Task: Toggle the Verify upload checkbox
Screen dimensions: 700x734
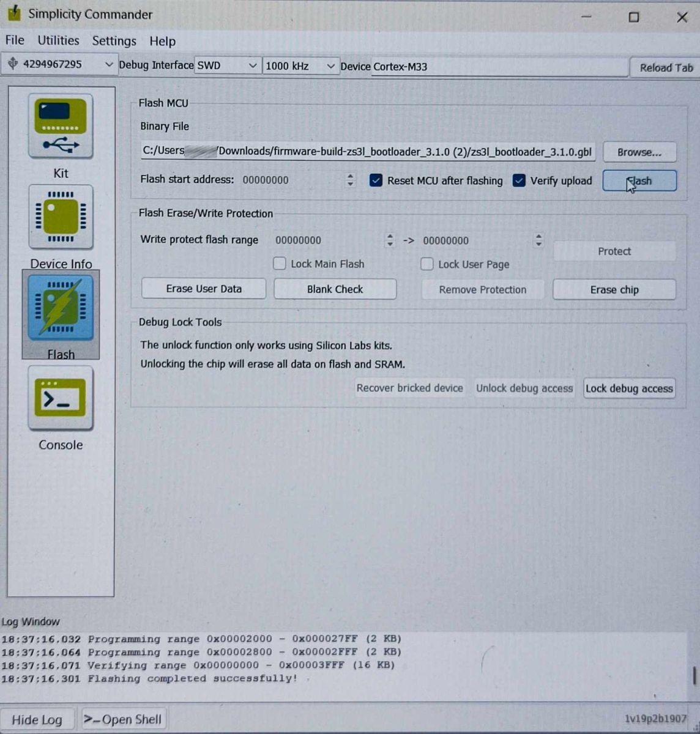Action: coord(519,180)
